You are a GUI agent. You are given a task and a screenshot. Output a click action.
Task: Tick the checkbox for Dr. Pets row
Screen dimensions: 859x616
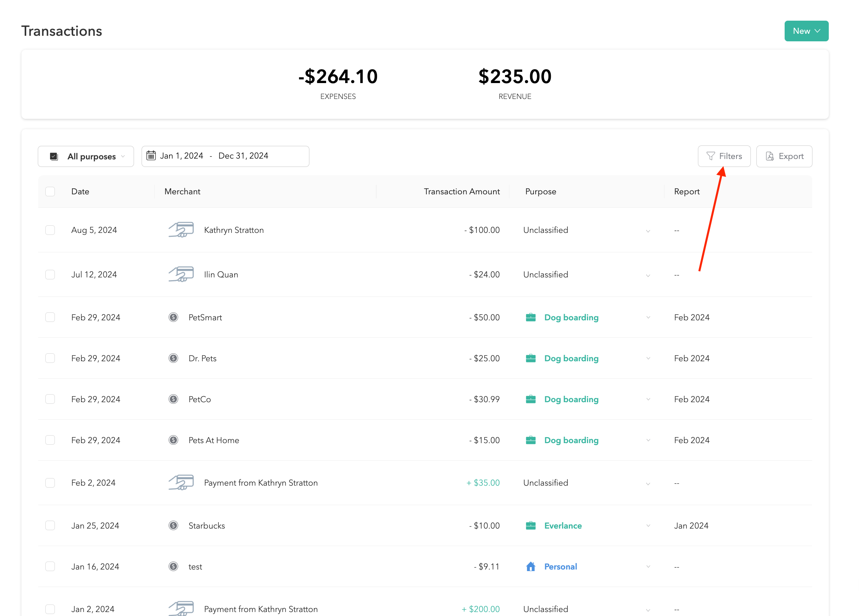50,358
